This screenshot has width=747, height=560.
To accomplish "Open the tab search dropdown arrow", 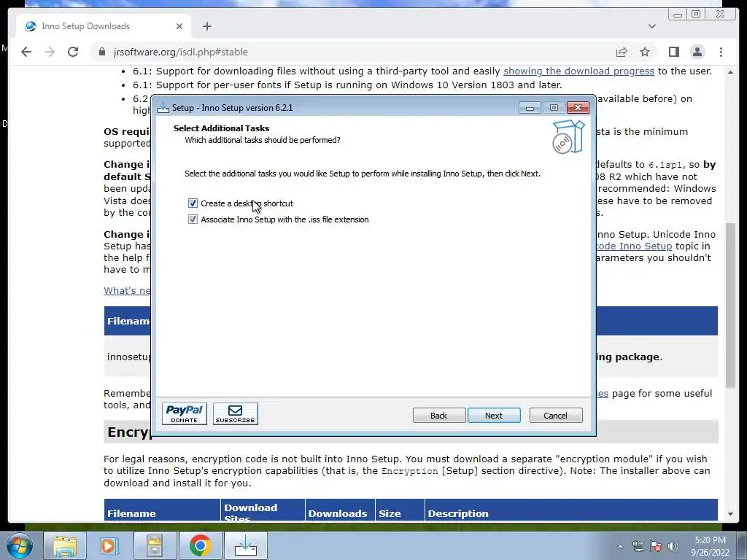I will tap(651, 26).
